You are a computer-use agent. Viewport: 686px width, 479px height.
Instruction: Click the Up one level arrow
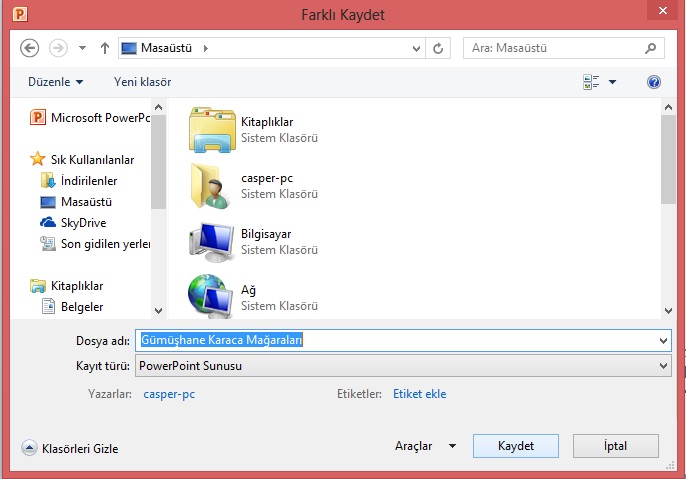(x=104, y=47)
